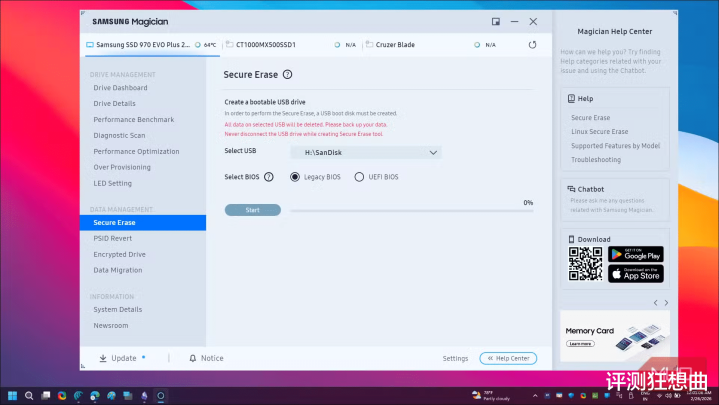This screenshot has width=719, height=405.
Task: Open Over Provisioning in sidebar
Action: click(122, 167)
